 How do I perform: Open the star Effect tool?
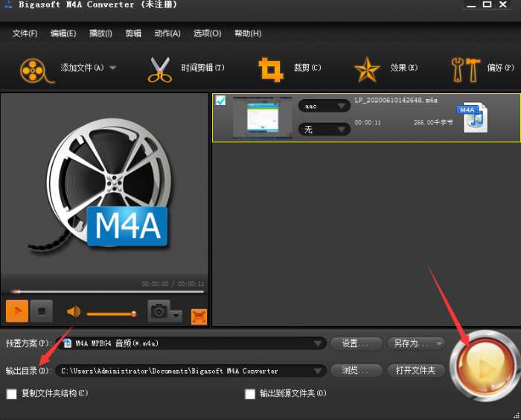pyautogui.click(x=367, y=69)
